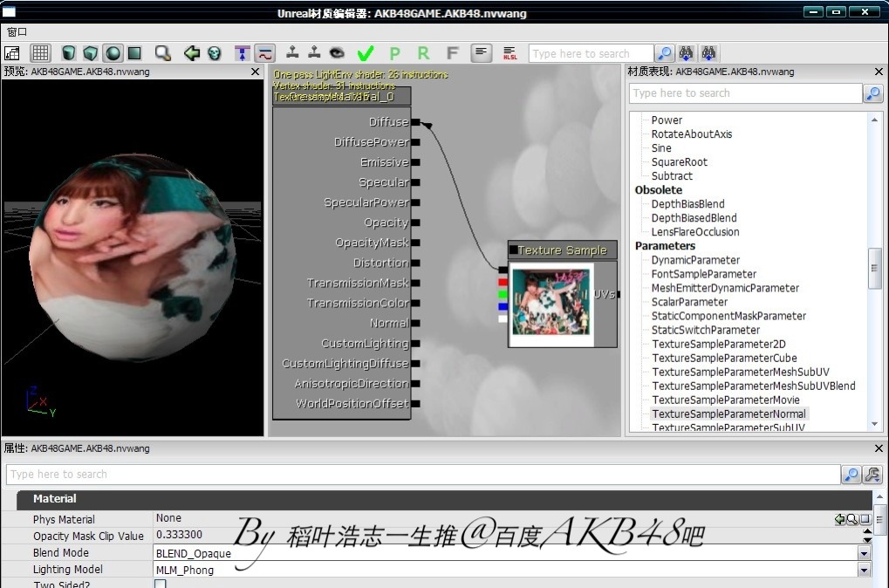Select TextureSampleParameterNormal expression
Screen dimensions: 889x588
tap(729, 414)
